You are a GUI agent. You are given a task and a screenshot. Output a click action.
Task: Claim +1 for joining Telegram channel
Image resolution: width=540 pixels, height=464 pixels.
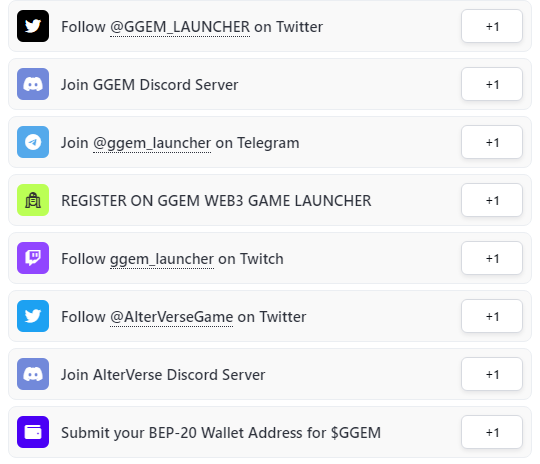point(492,142)
